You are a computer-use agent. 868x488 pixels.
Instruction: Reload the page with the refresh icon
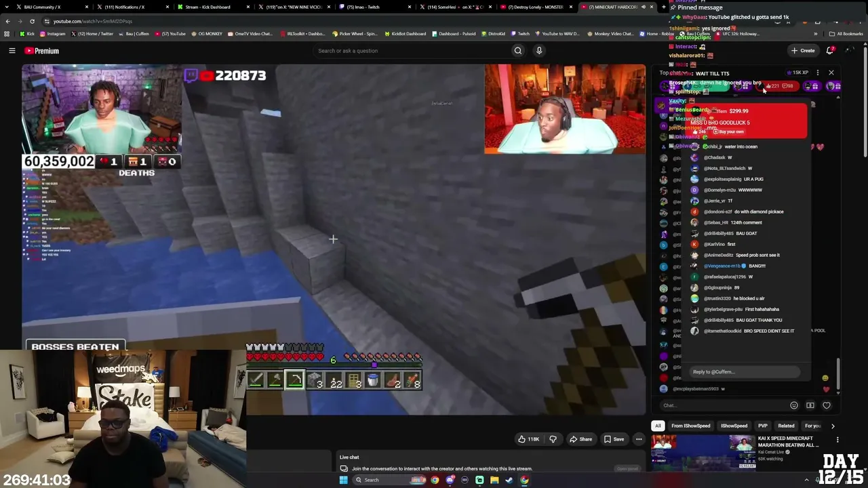[32, 21]
